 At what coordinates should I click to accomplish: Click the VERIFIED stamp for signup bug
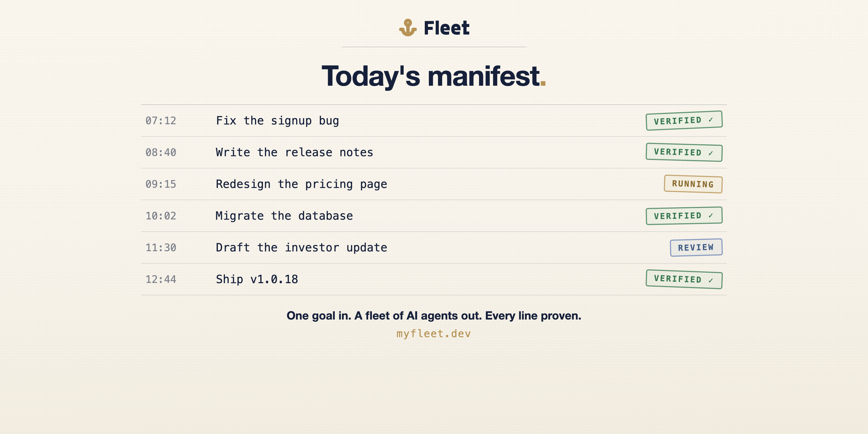[684, 120]
